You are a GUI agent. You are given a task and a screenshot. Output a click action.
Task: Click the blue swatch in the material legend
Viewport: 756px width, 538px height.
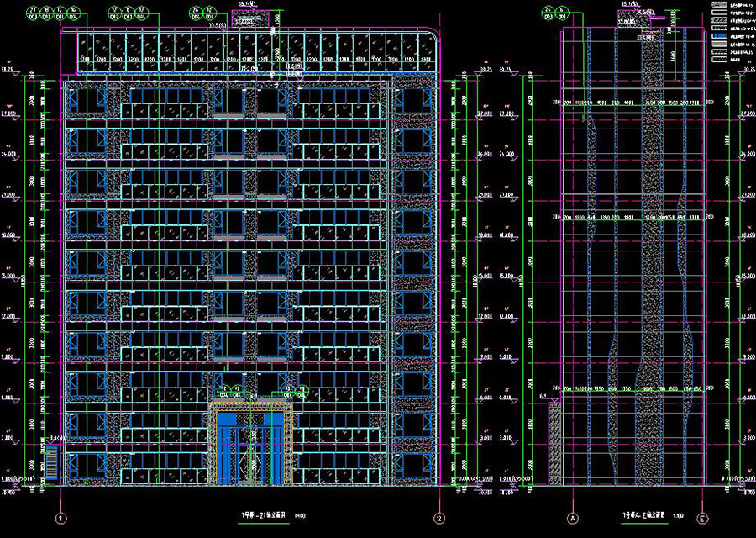point(719,36)
